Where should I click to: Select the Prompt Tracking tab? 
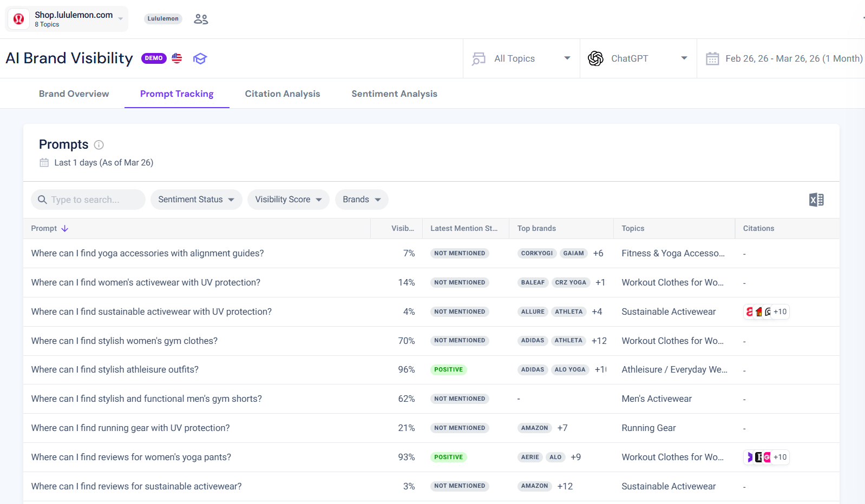177,94
